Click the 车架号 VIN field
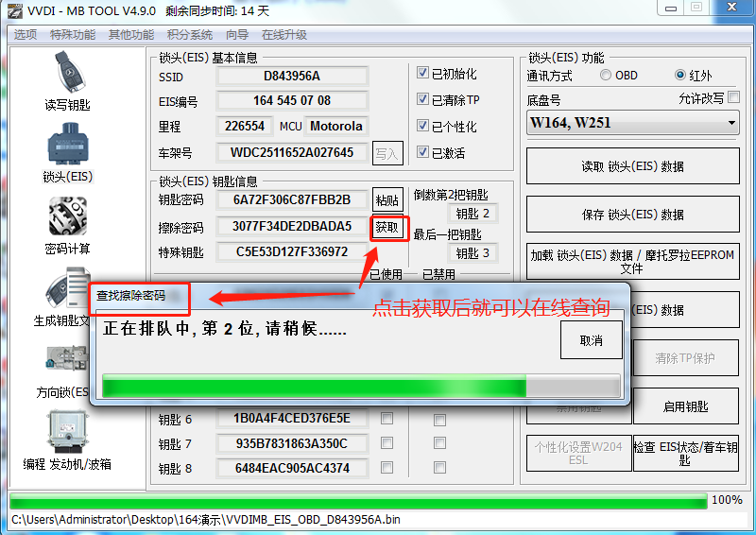The height and width of the screenshot is (535, 756). (292, 152)
